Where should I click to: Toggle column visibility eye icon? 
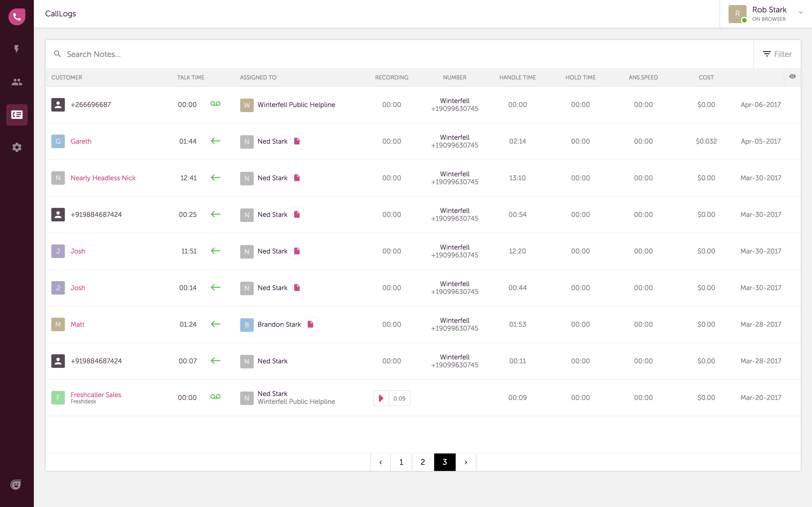792,76
